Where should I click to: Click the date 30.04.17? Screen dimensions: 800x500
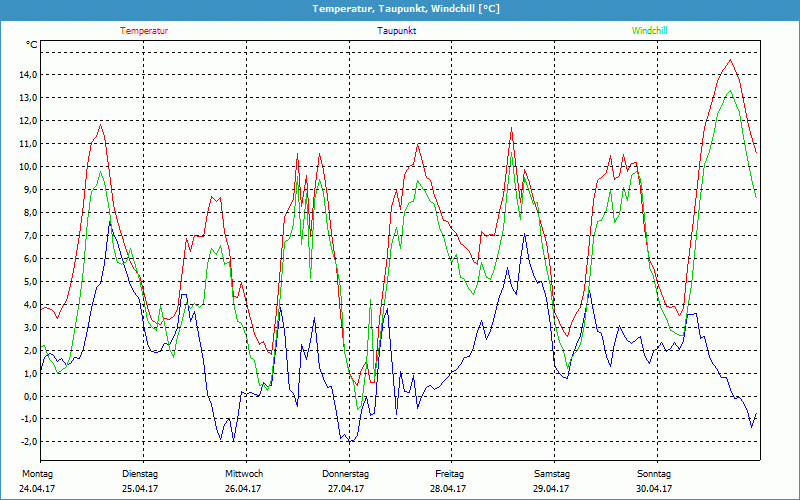[654, 488]
